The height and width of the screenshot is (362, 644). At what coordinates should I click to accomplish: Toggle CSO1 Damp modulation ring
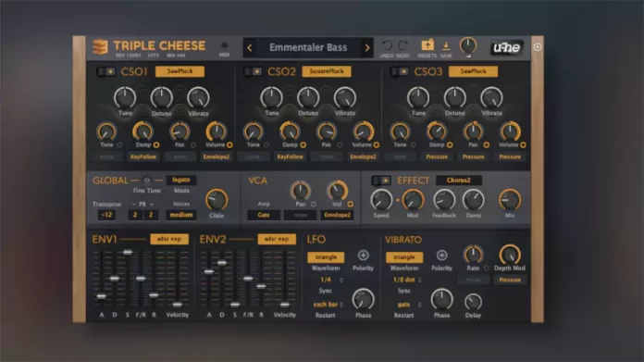[x=156, y=145]
